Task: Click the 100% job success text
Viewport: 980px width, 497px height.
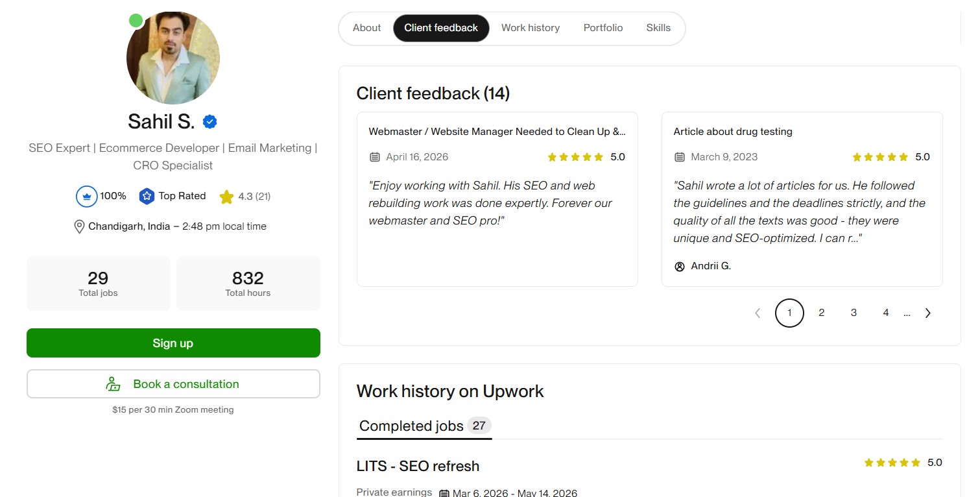Action: (x=113, y=196)
